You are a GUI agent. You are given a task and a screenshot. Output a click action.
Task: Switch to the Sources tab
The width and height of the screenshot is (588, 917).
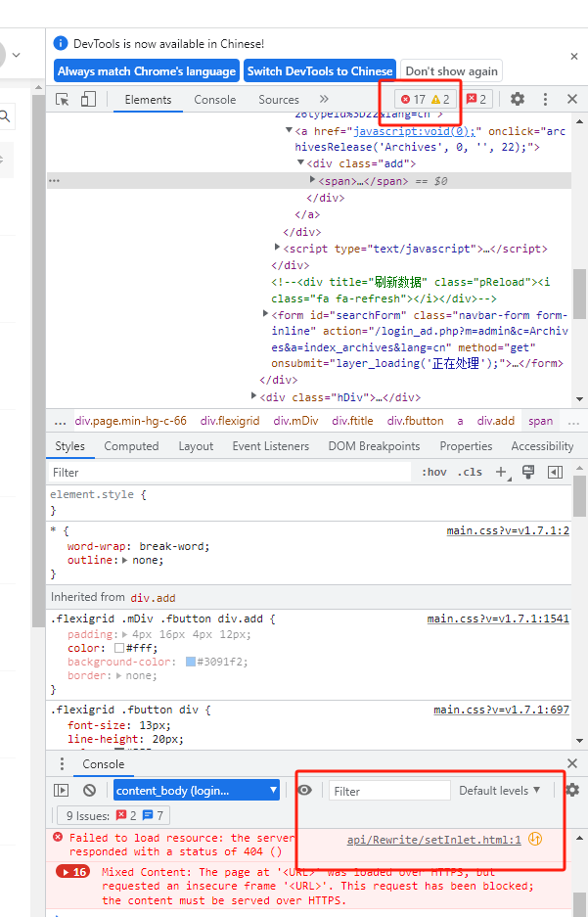[279, 100]
